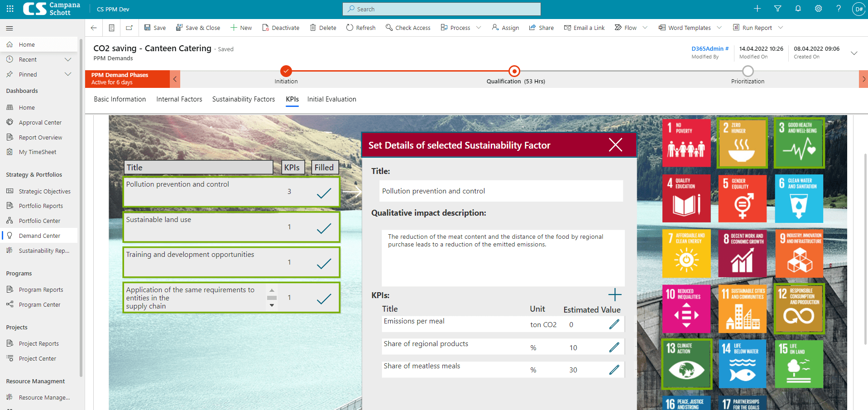Image resolution: width=868 pixels, height=410 pixels.
Task: Open advanced find filter icon
Action: tap(777, 9)
